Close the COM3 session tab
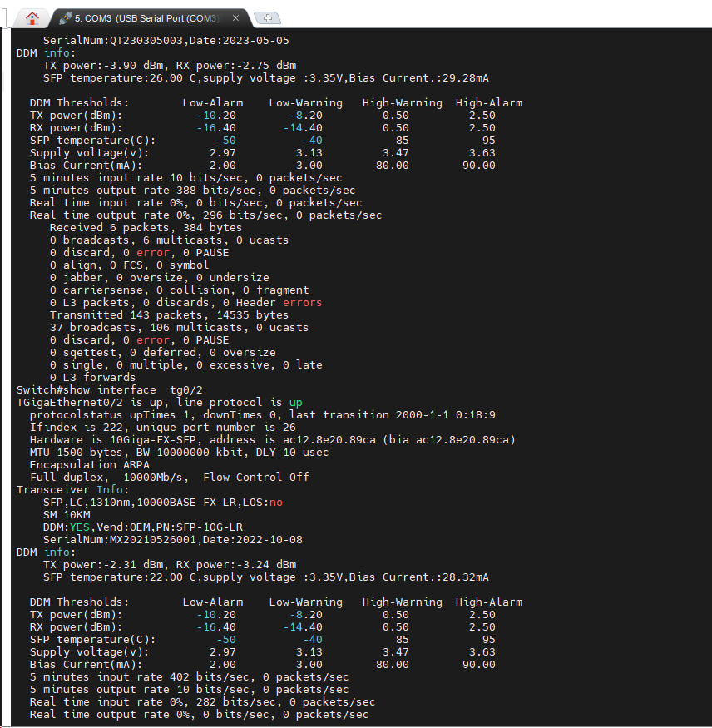712x728 pixels. pyautogui.click(x=235, y=18)
